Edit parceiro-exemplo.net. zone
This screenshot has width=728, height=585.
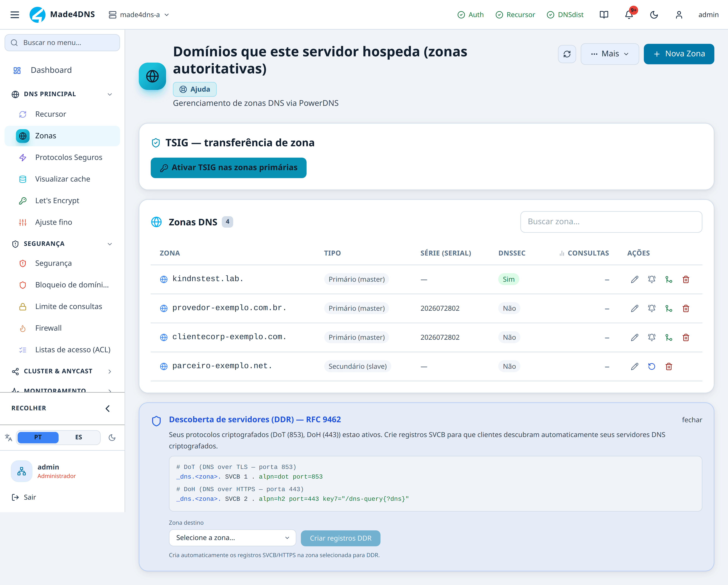635,366
